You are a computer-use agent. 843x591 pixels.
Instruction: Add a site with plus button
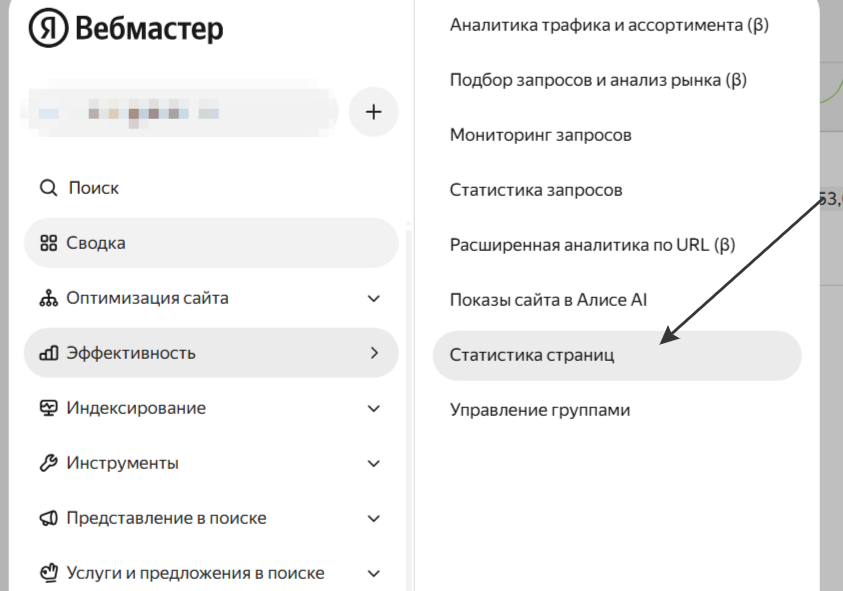(374, 112)
